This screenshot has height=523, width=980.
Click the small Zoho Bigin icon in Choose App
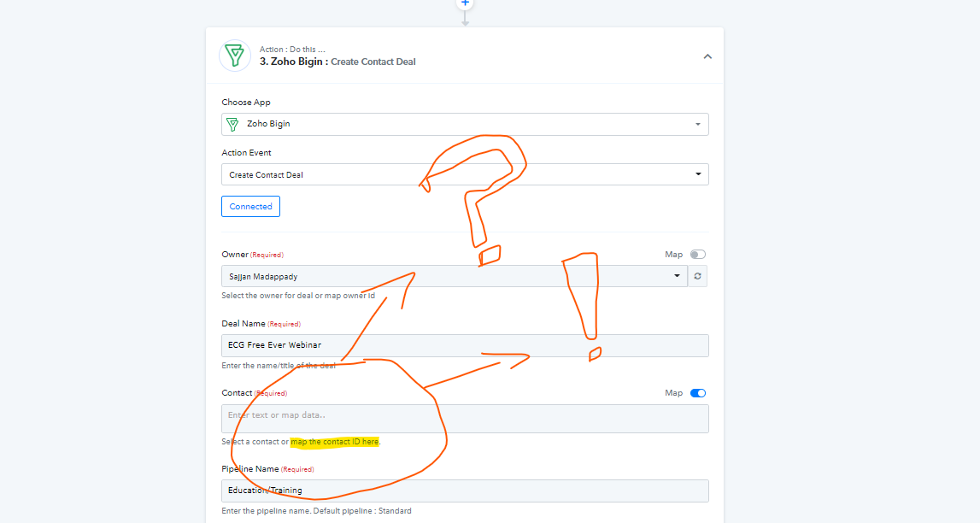pos(232,125)
